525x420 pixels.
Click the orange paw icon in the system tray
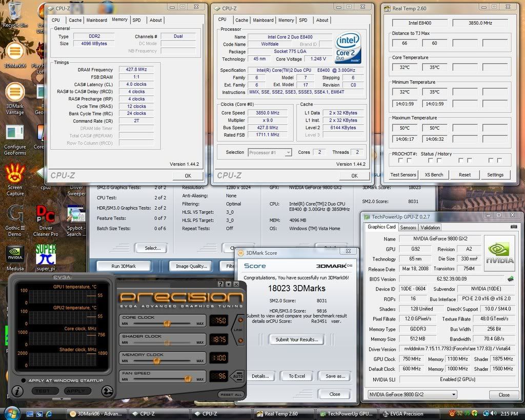452,413
